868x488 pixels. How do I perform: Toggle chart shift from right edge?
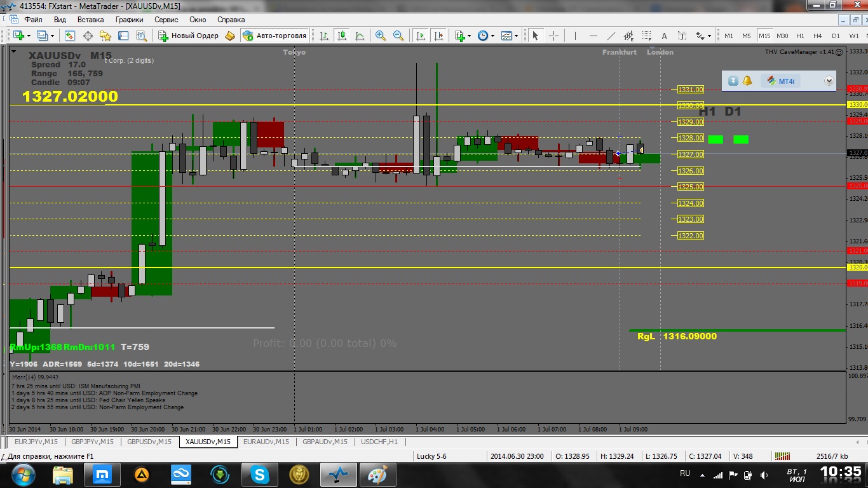tap(438, 36)
